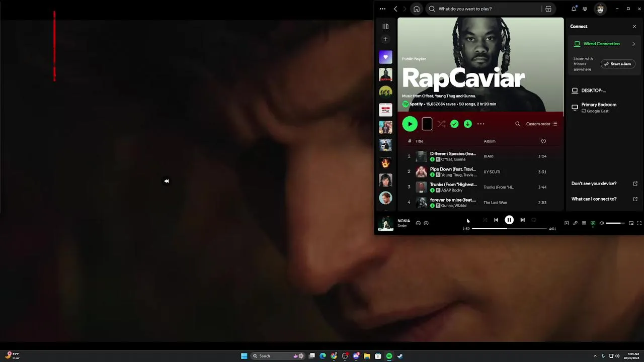
Task: Open the Friend Activity icon
Action: 585,9
